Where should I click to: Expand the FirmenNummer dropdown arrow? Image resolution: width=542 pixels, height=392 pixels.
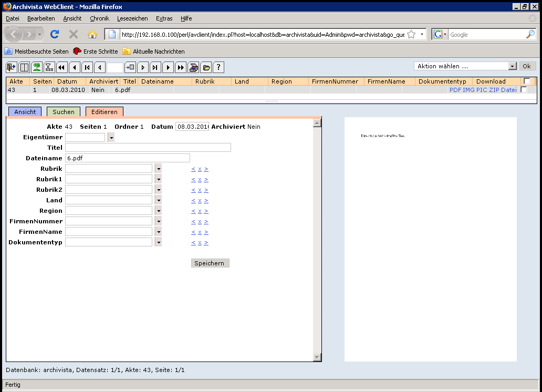pos(158,221)
